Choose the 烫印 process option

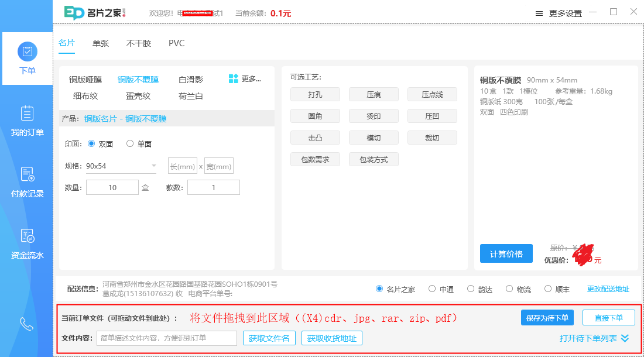(x=374, y=116)
